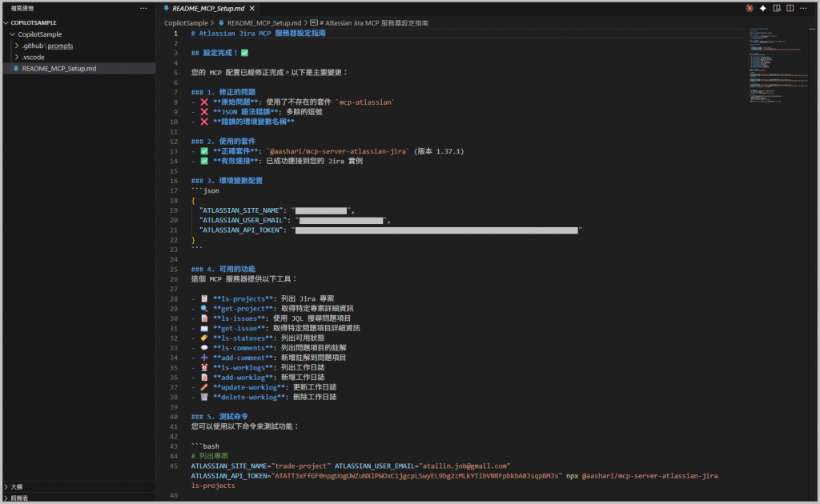
Task: Expand the .vscode folder
Action: coord(17,58)
